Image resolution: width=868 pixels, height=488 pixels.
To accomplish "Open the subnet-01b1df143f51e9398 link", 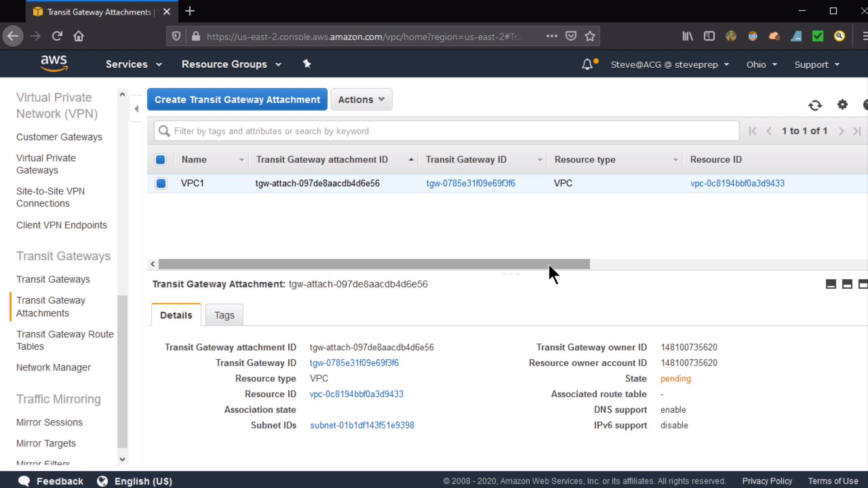I will (x=362, y=425).
